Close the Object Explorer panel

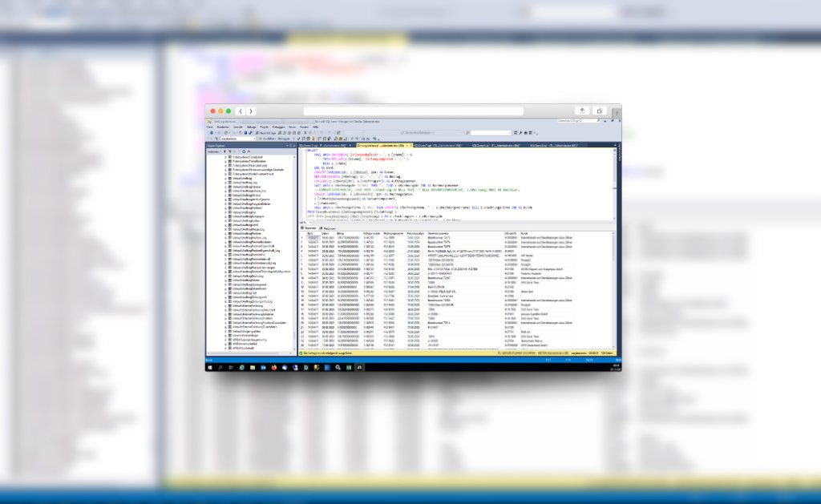[294, 146]
